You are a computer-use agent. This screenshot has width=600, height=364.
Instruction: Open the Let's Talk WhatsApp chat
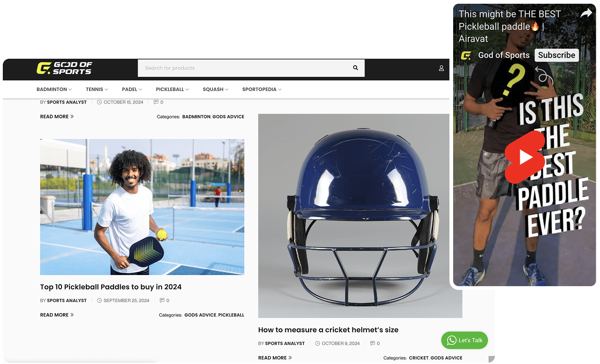pyautogui.click(x=465, y=340)
